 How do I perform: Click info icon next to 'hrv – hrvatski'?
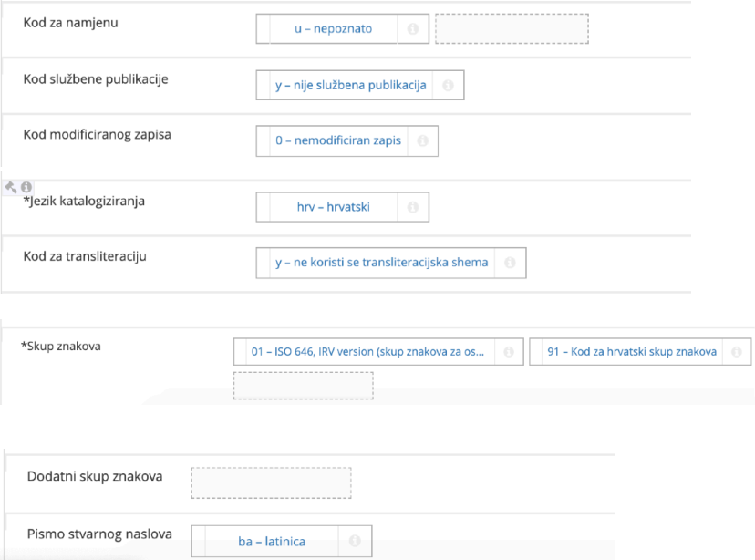(x=412, y=207)
